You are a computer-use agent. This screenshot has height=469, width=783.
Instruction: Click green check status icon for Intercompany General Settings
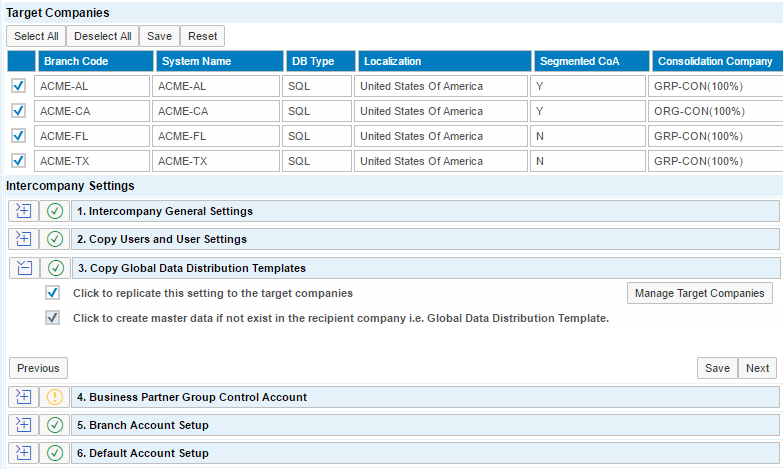coord(55,211)
